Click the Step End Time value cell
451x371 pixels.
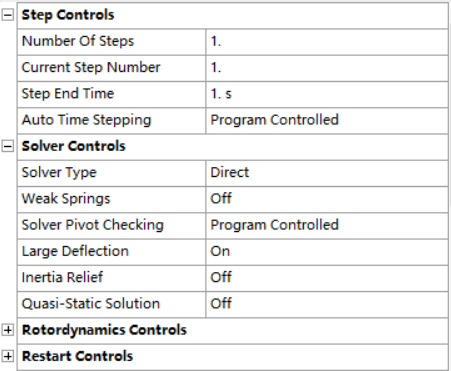[x=327, y=94]
